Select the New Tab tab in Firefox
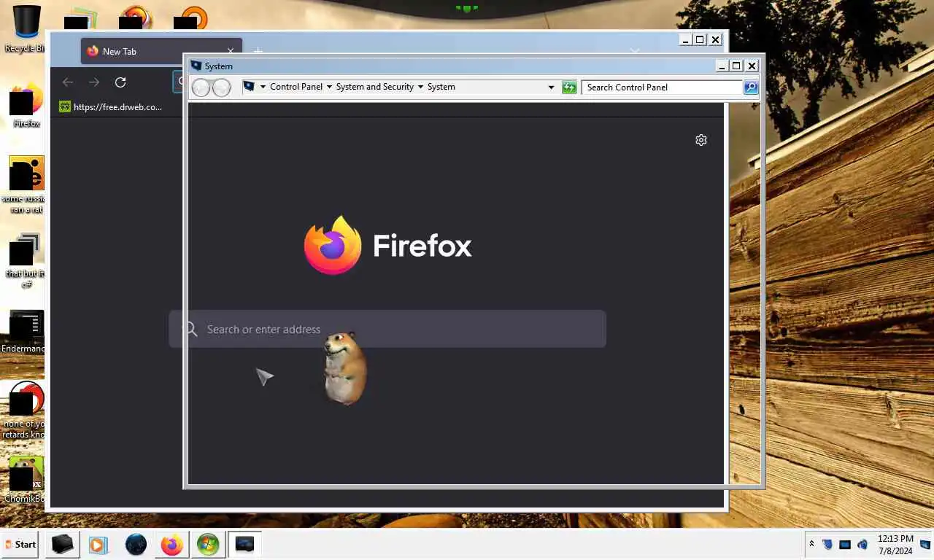Screen dimensions: 934x560 pos(161,51)
